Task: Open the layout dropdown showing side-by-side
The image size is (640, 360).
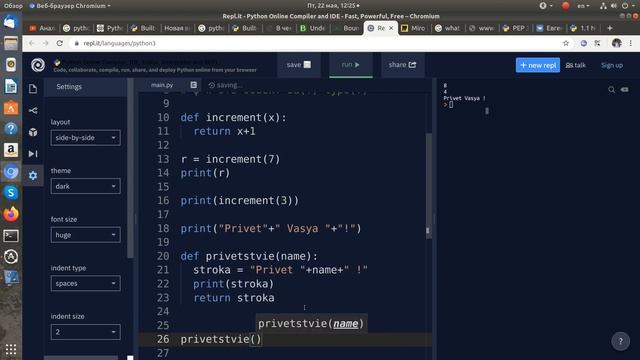Action: 85,138
